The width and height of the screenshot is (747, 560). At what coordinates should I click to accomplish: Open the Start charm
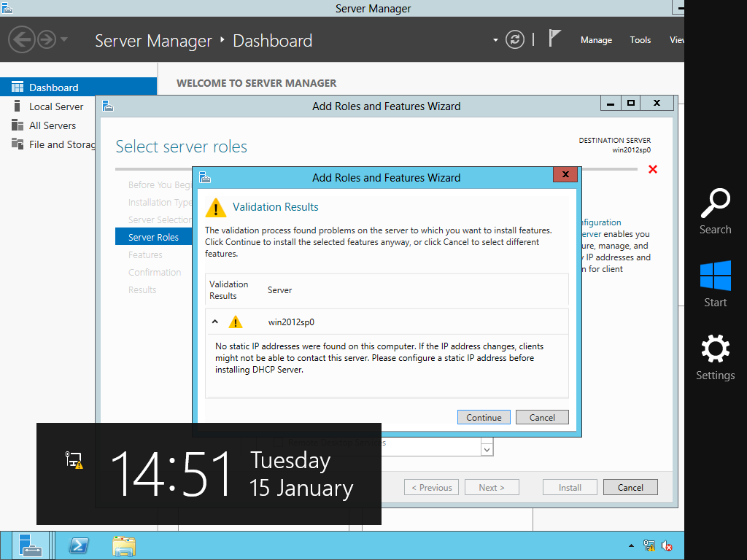coord(715,277)
